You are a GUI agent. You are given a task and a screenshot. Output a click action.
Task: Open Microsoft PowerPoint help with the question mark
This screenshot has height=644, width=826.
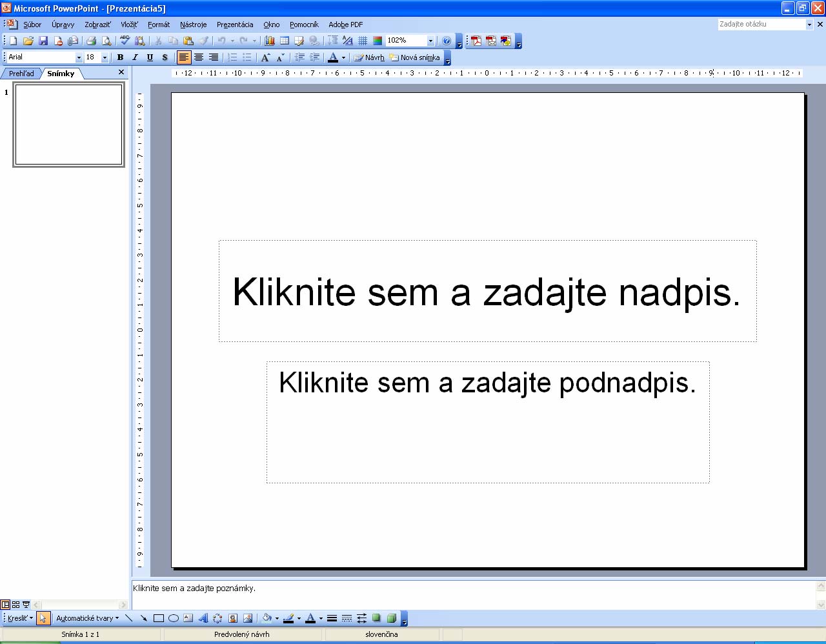(447, 41)
